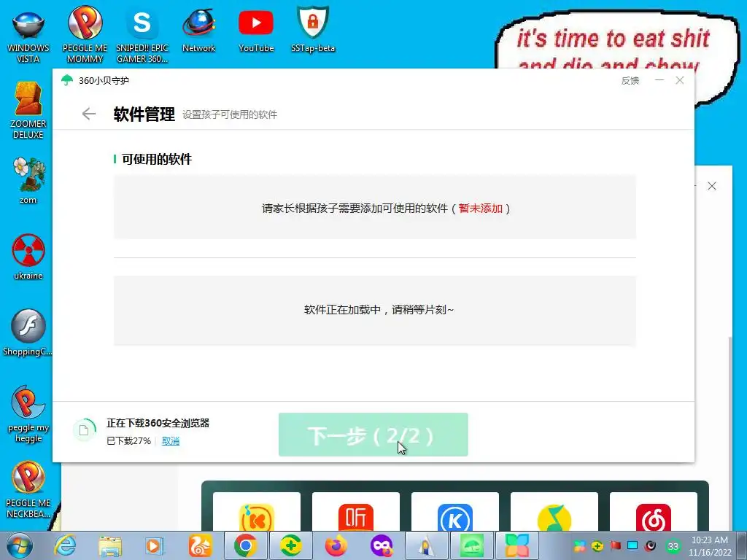Close the 360小贝守护 window
Screen dimensions: 747x560
pos(680,80)
